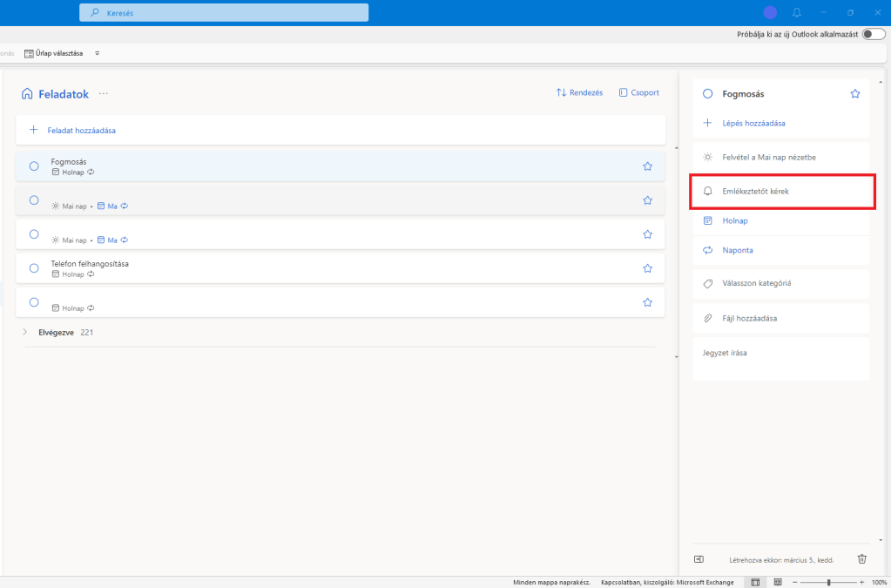Star the Fogmosás task in list
Screen dimensions: 891x588
(647, 166)
